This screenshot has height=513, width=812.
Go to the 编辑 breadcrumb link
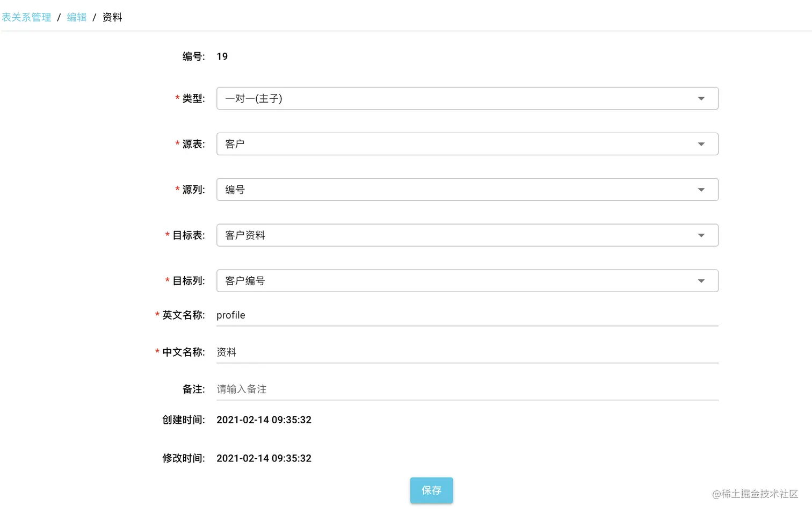click(x=77, y=17)
